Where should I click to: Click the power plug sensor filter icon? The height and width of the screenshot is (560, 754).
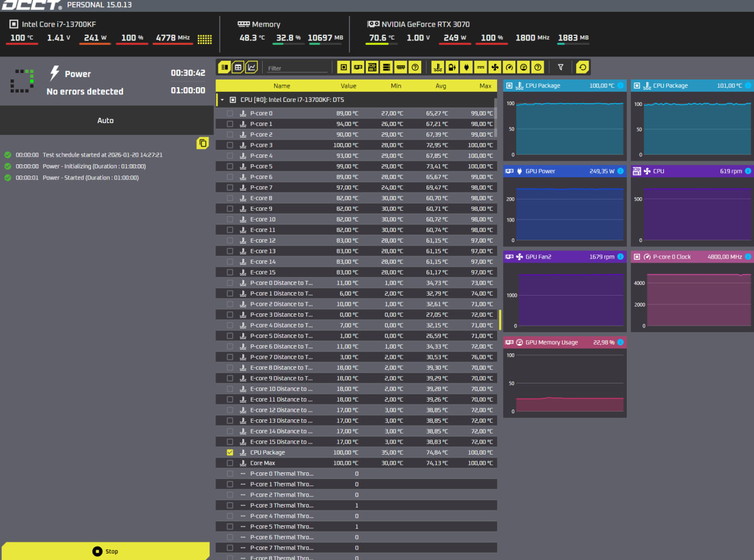point(466,67)
